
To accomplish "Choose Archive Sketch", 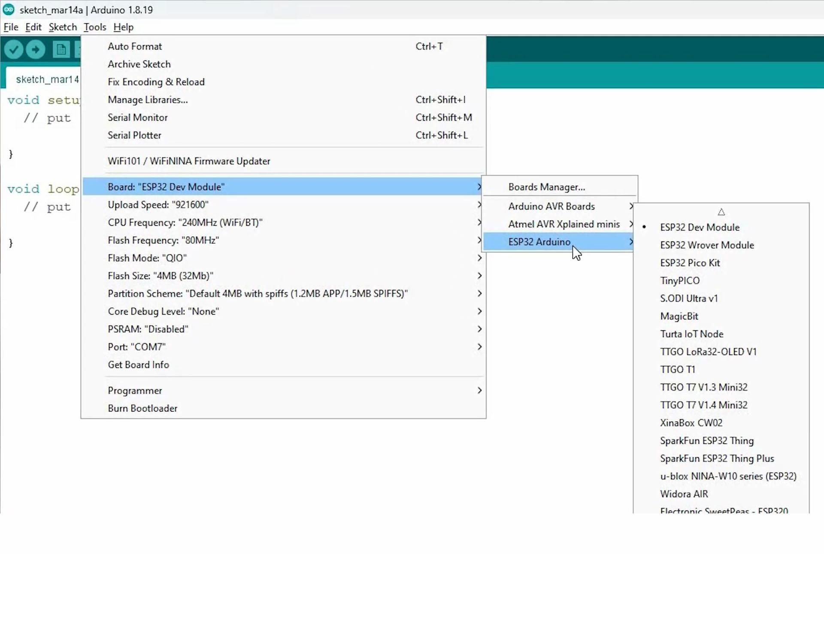I will point(283,64).
